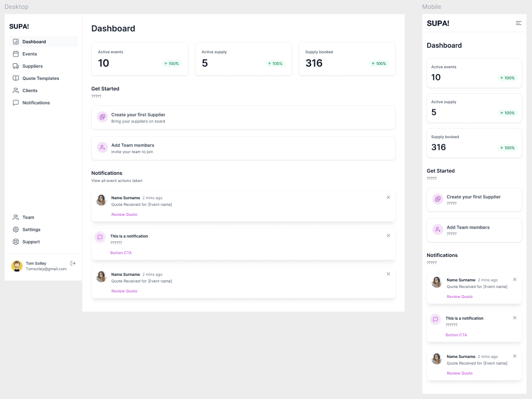Open desktop 'Create your first Supplier' card
This screenshot has width=532, height=399.
pos(243,118)
